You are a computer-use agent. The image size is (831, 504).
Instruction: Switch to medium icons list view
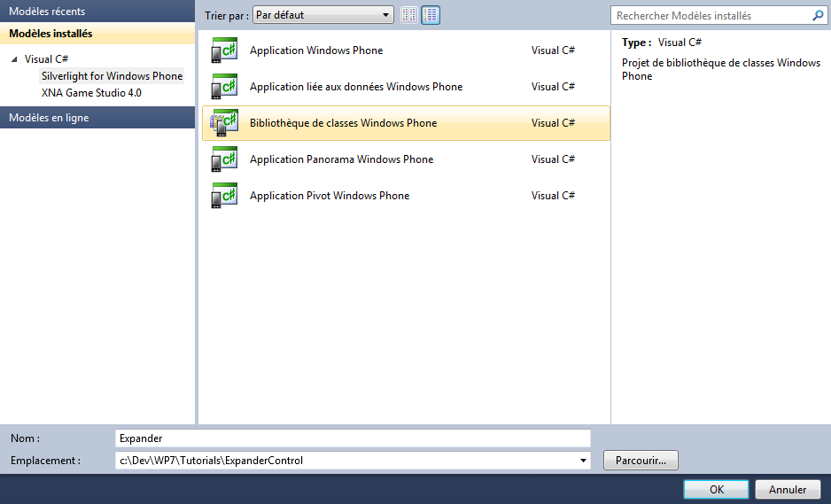click(431, 15)
